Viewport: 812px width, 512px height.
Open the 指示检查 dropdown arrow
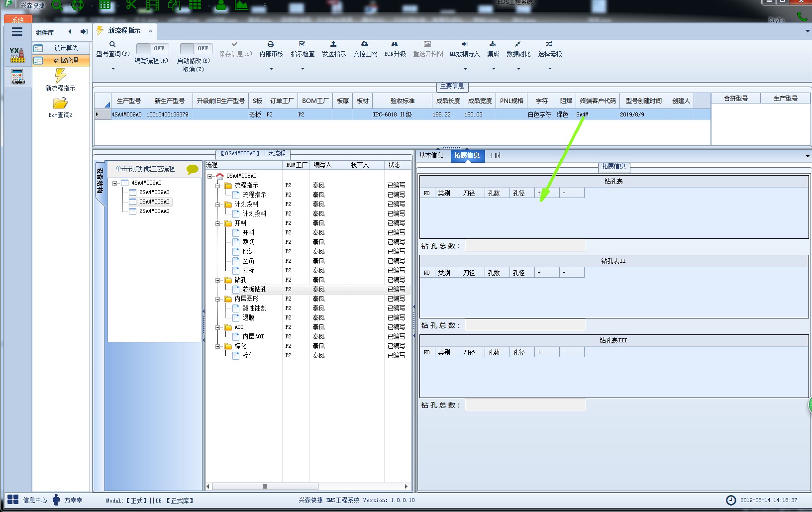[x=303, y=69]
